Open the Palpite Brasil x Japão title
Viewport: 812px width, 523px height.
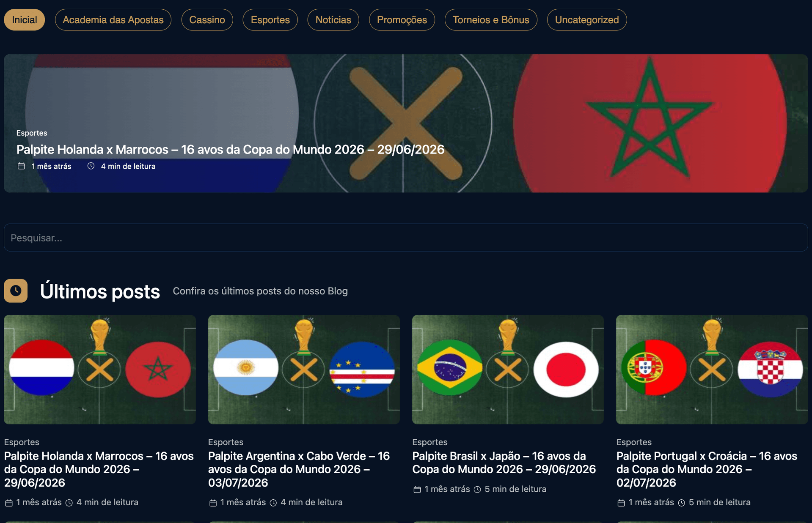(504, 463)
